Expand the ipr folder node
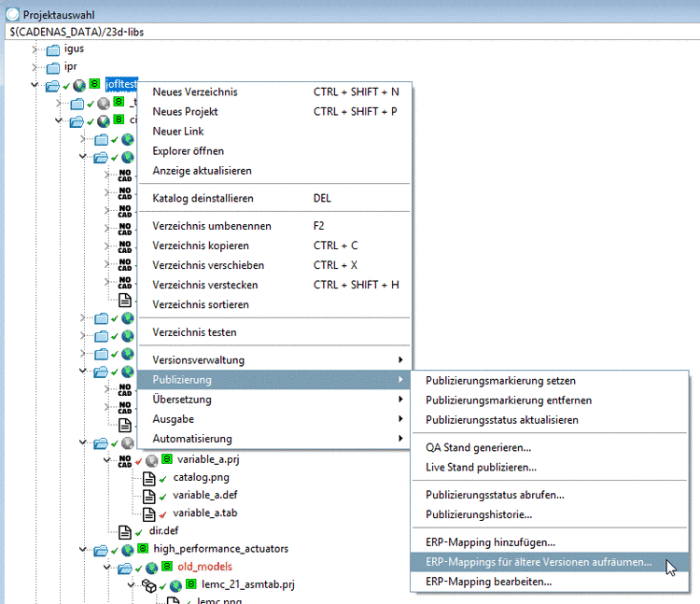This screenshot has width=700, height=604. point(35,67)
